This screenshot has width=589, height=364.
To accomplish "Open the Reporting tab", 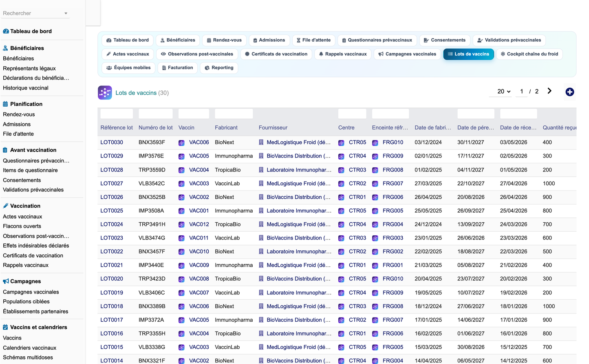I will click(219, 68).
